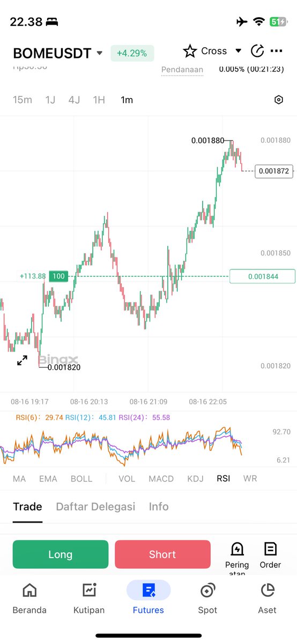Tap the 0.001820 low label
Screen dimensions: 297x644
tap(64, 368)
